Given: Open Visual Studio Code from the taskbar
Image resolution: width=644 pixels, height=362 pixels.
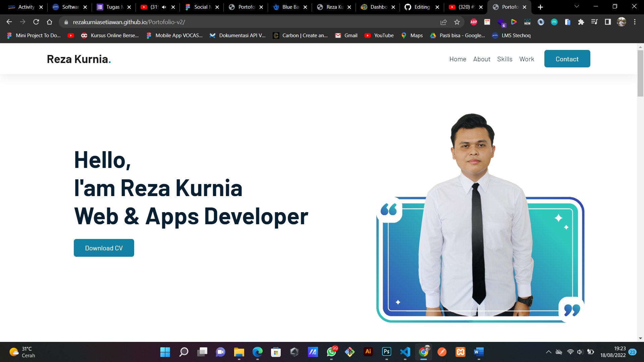Looking at the screenshot, I should [x=405, y=352].
